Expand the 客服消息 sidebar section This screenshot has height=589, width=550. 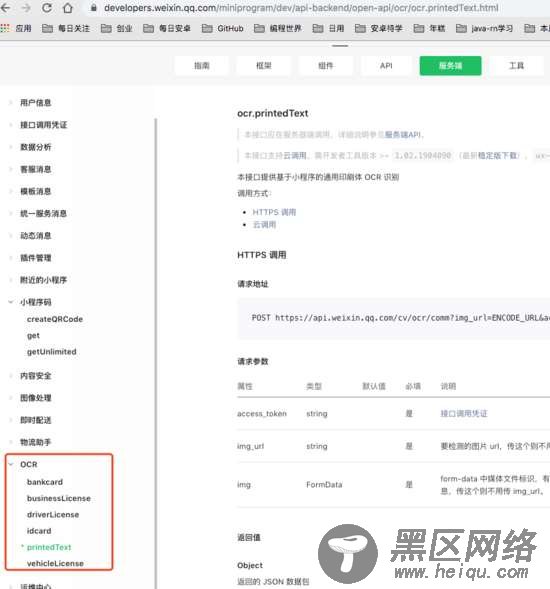point(35,169)
